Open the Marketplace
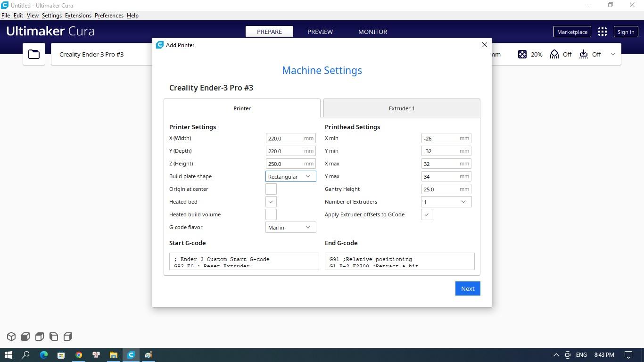The width and height of the screenshot is (644, 362). click(x=572, y=32)
